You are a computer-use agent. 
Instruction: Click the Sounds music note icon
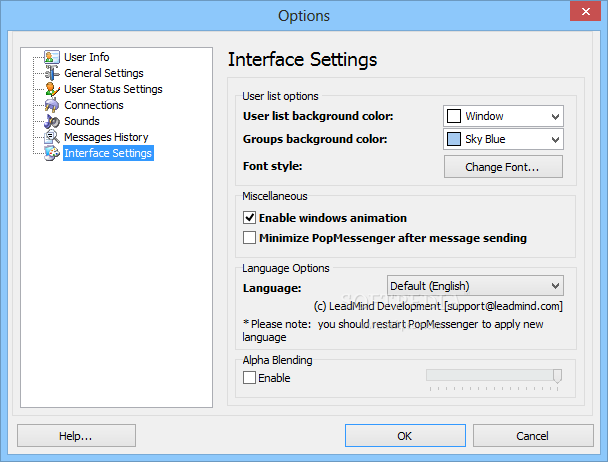coord(52,121)
